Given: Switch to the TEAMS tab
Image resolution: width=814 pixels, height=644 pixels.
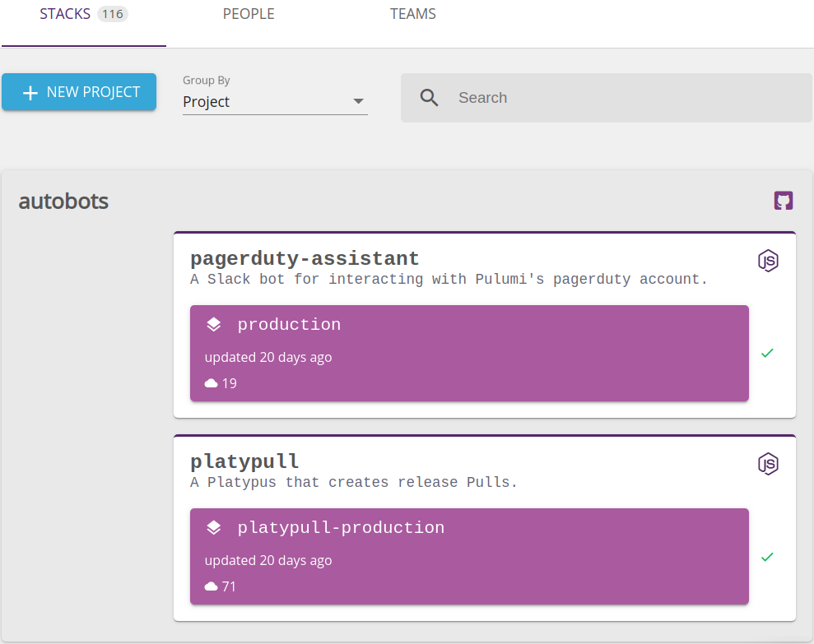Looking at the screenshot, I should coord(413,13).
